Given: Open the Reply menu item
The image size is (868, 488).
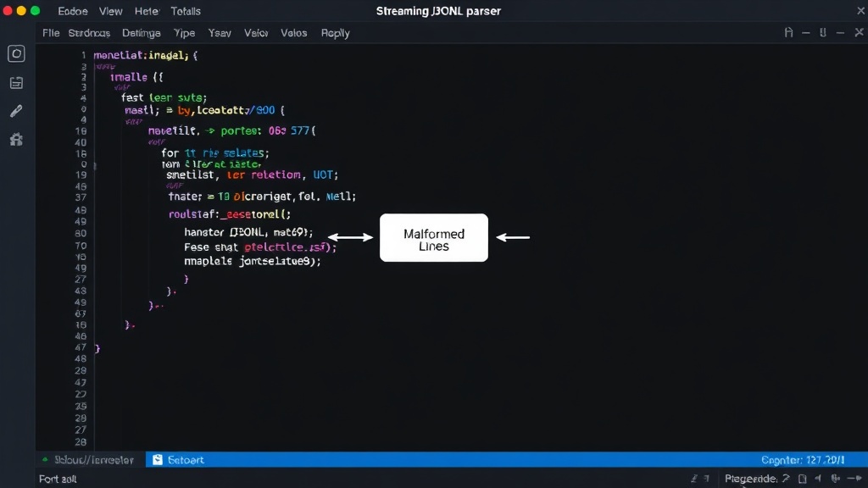Looking at the screenshot, I should pos(336,33).
